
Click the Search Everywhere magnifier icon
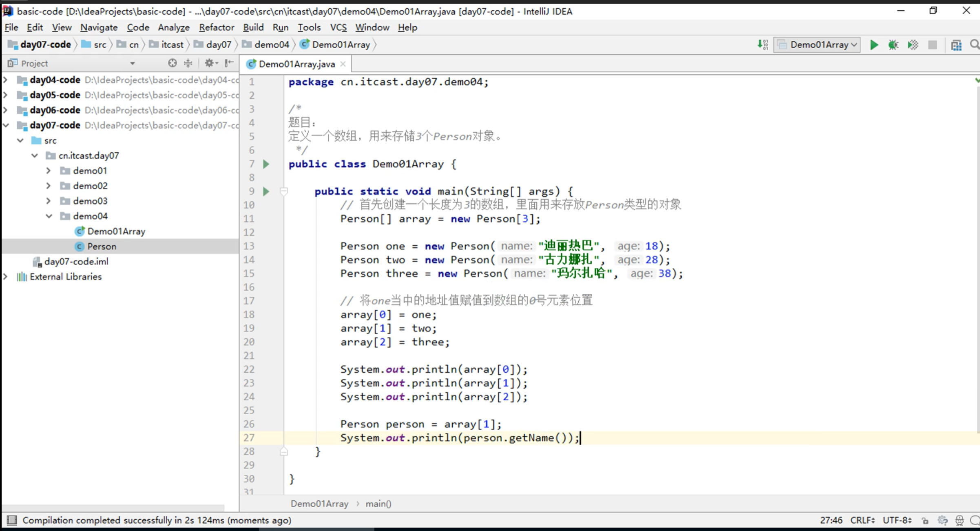click(x=974, y=45)
